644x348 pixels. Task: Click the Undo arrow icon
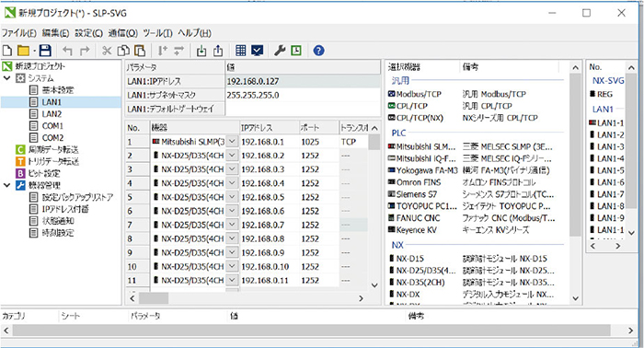pos(68,51)
